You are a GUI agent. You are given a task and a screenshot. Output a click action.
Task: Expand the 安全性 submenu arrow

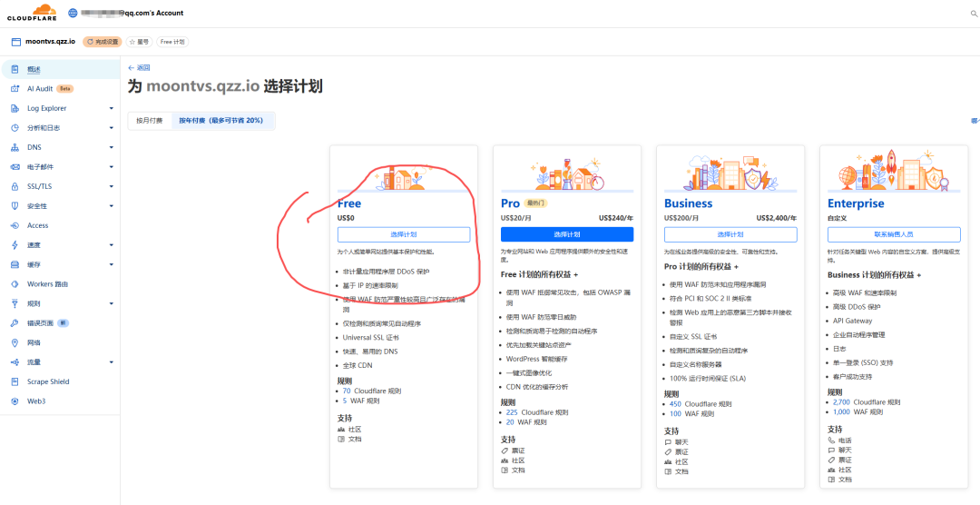112,206
